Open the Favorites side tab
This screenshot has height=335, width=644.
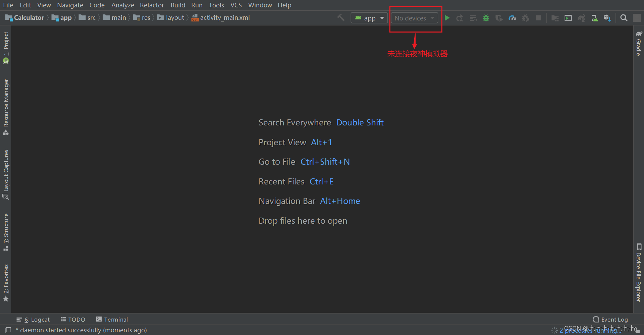(6, 283)
